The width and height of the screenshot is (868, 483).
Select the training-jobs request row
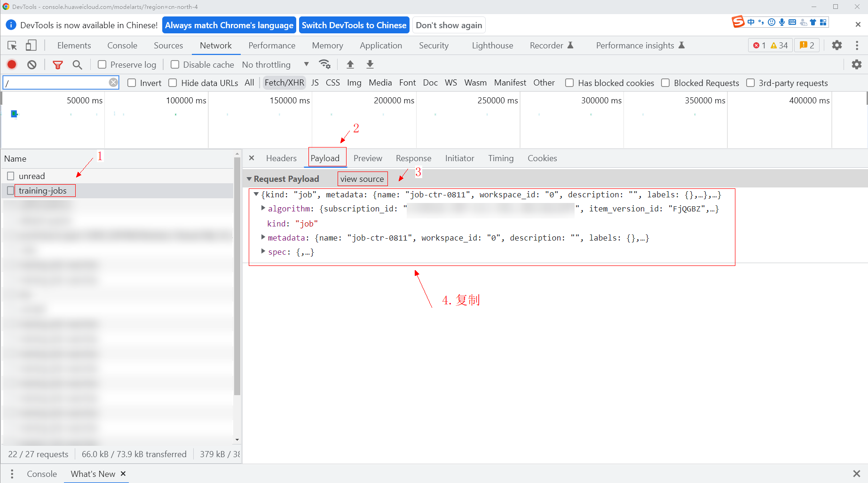118,190
